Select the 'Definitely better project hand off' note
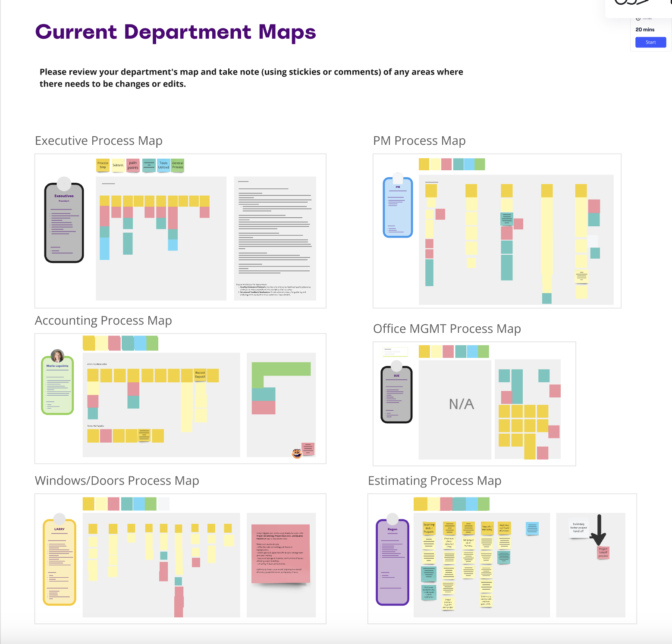 (x=578, y=528)
